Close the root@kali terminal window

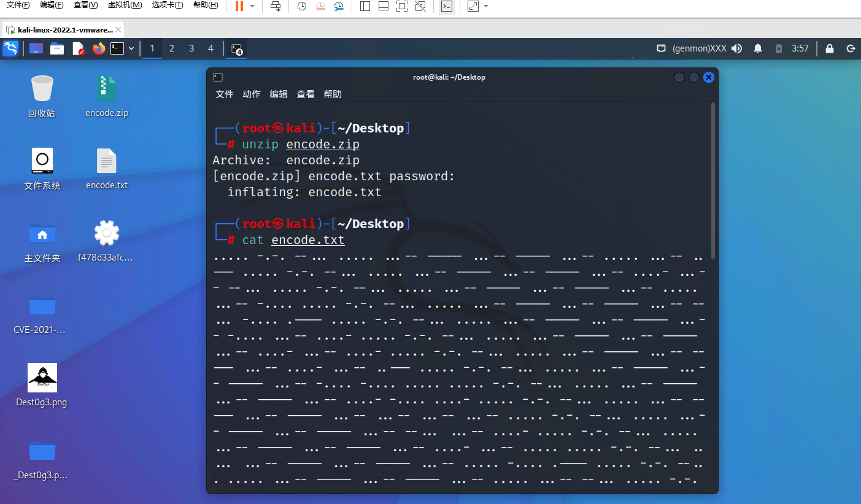click(709, 77)
